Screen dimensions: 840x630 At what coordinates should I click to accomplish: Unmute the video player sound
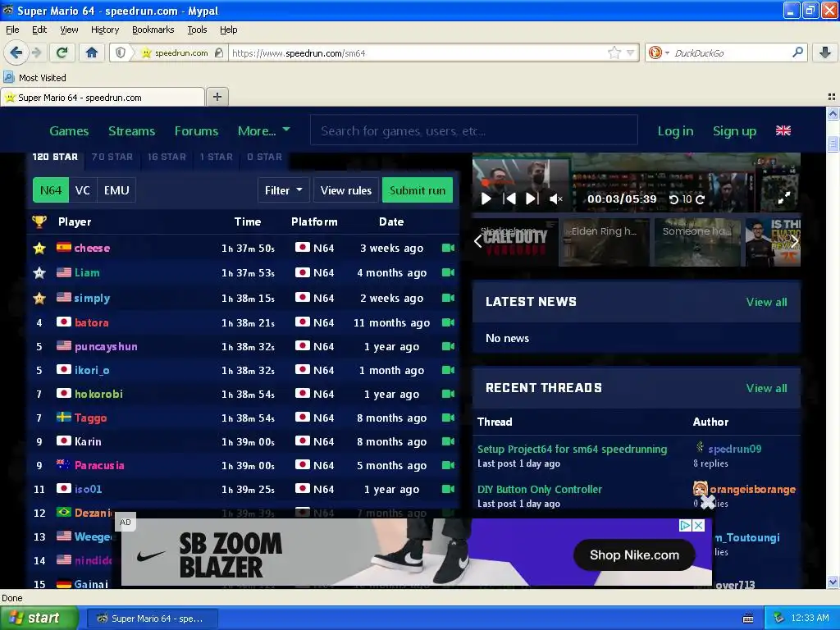(x=556, y=199)
